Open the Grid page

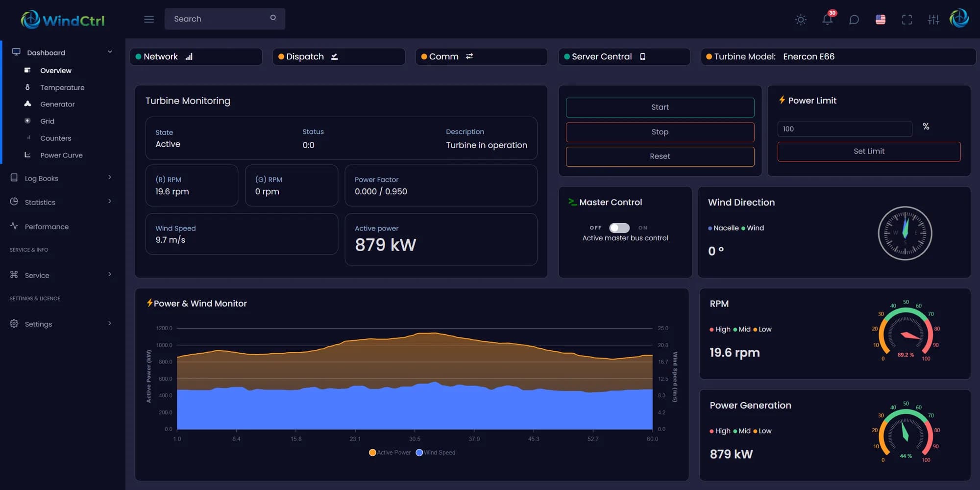click(x=47, y=121)
